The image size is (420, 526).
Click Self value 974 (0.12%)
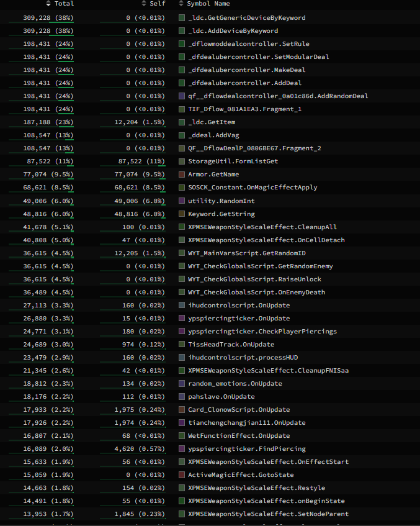pyautogui.click(x=144, y=345)
